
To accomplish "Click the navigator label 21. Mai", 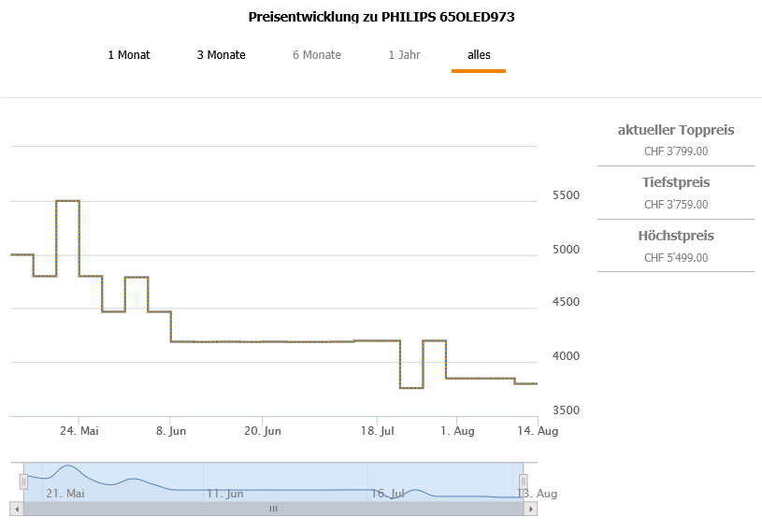I will click(65, 494).
